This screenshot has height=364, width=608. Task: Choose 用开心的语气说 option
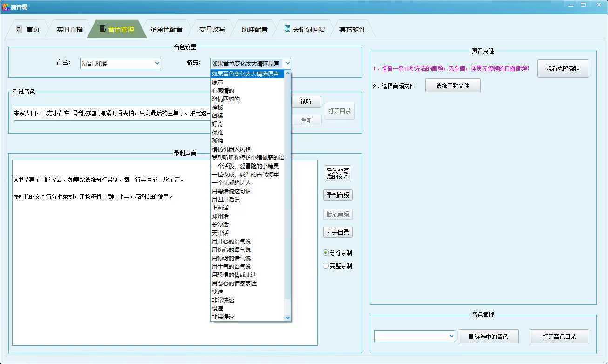click(248, 242)
